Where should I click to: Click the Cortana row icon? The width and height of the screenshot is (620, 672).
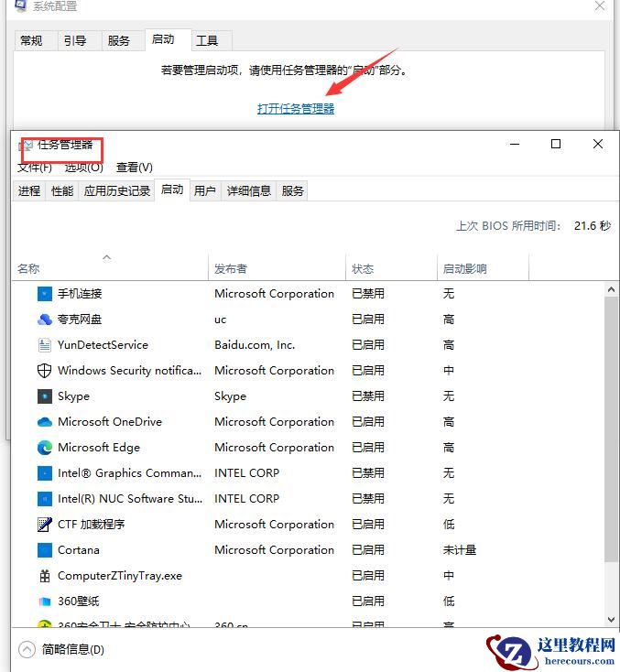(x=45, y=550)
